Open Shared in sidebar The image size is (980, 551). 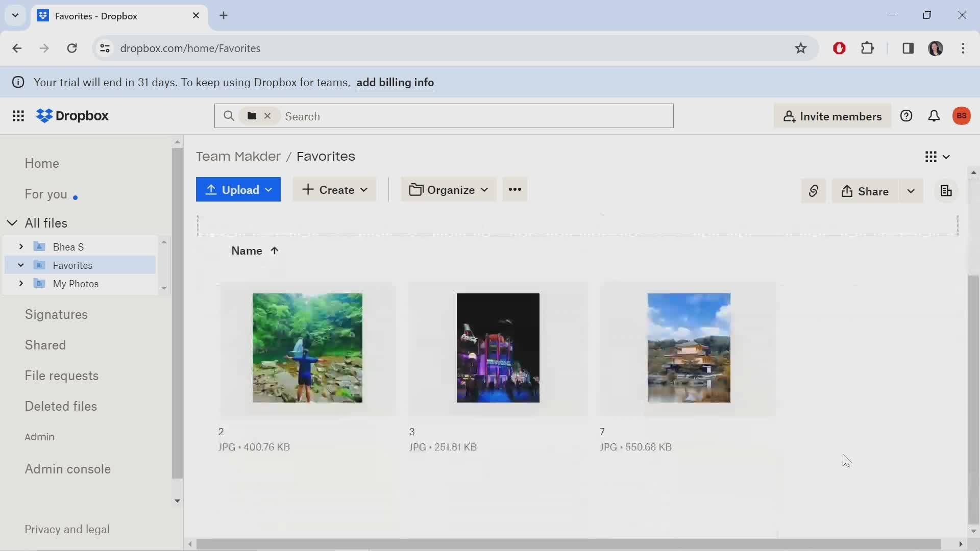click(45, 345)
